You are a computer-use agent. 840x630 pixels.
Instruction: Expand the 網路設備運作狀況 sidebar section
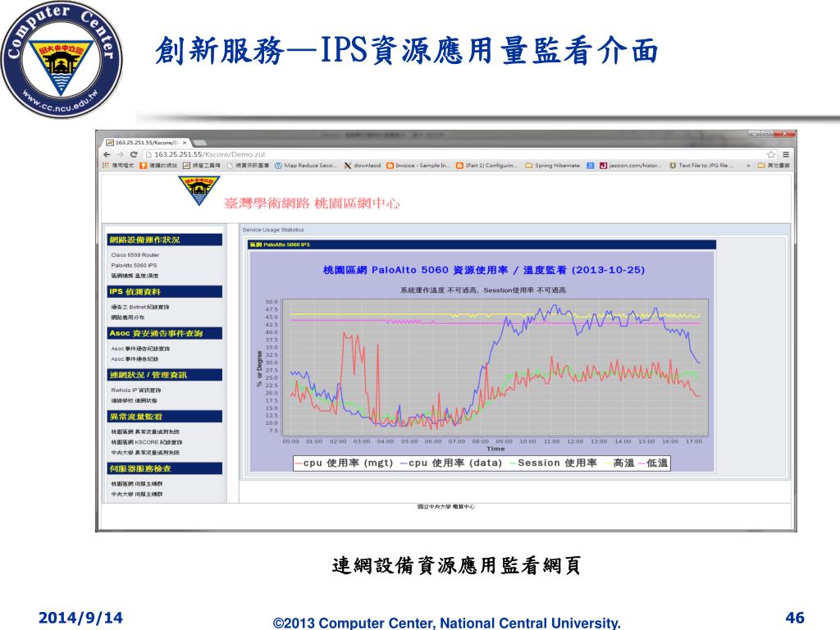(164, 240)
